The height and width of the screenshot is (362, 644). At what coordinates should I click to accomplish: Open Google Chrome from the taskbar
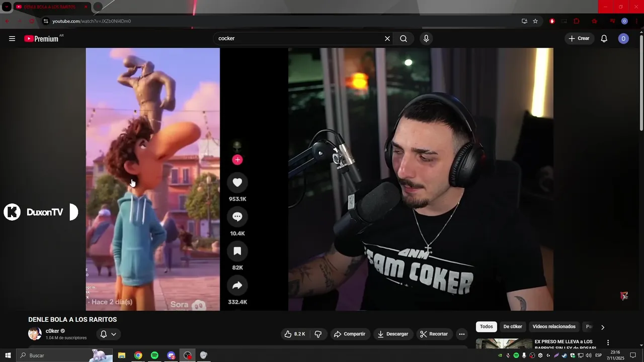click(x=138, y=355)
